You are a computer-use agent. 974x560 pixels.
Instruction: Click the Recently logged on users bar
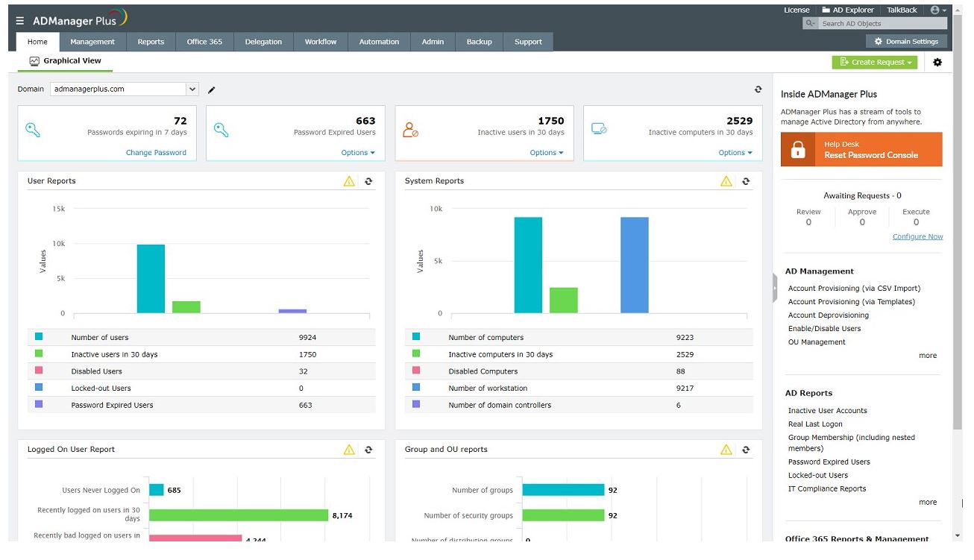click(239, 515)
